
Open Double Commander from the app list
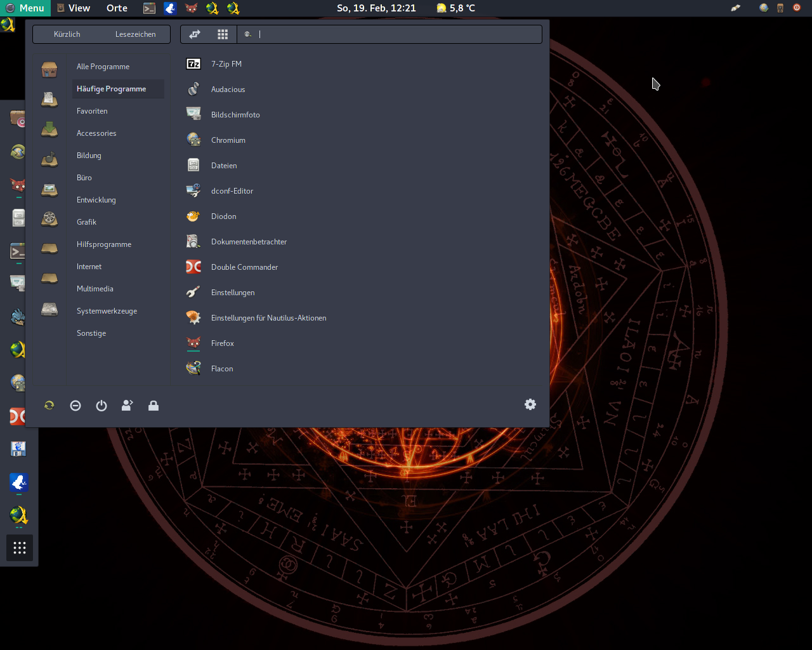pyautogui.click(x=244, y=267)
